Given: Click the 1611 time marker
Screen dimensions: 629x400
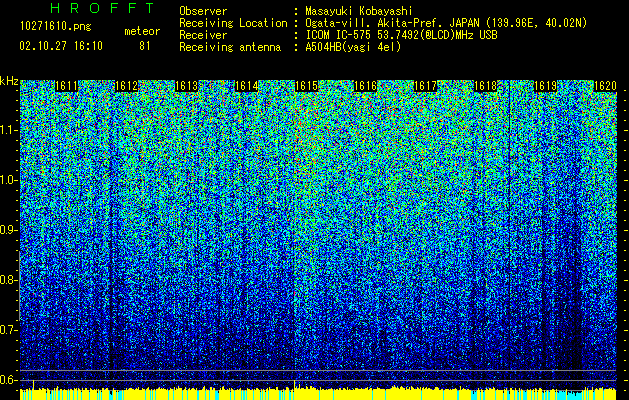Looking at the screenshot, I should (x=67, y=86).
